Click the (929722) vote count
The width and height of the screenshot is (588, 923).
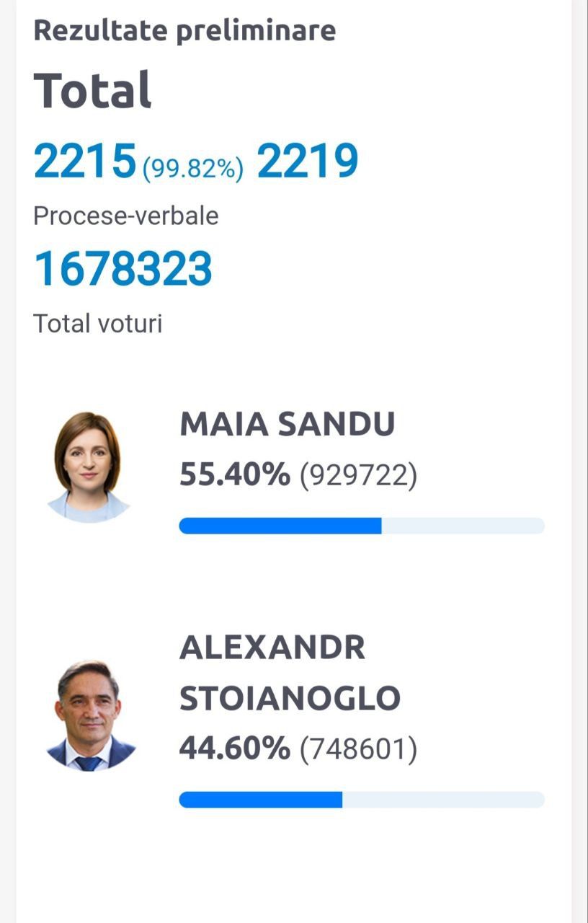point(358,476)
